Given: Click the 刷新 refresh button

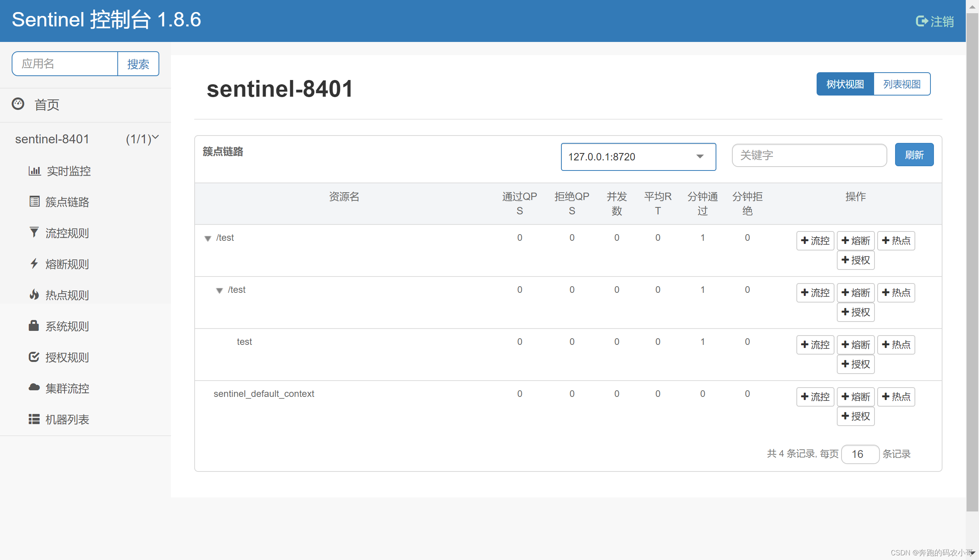Looking at the screenshot, I should [914, 155].
